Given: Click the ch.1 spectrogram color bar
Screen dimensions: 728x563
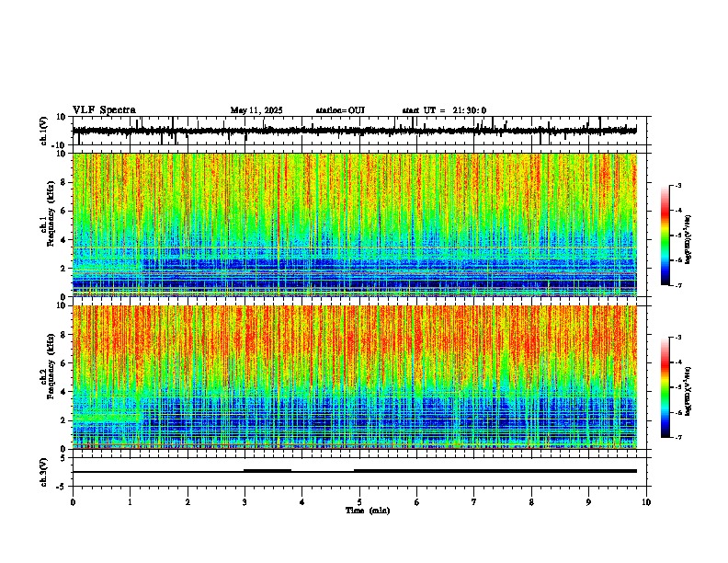Looking at the screenshot, I should click(665, 235).
